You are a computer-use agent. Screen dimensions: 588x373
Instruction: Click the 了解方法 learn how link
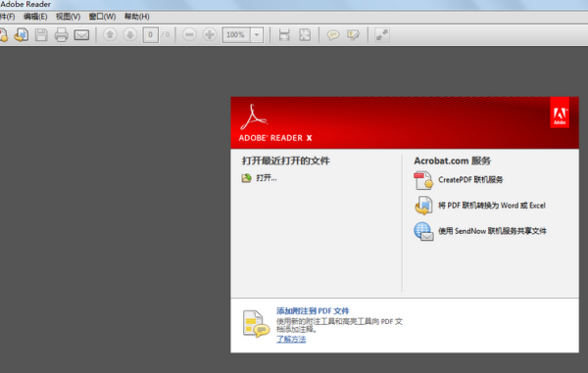(291, 340)
